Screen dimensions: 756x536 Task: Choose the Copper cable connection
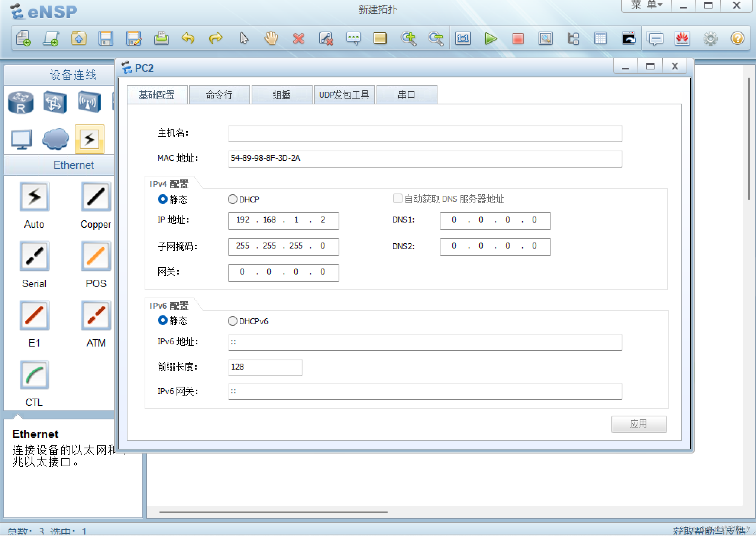click(x=96, y=197)
